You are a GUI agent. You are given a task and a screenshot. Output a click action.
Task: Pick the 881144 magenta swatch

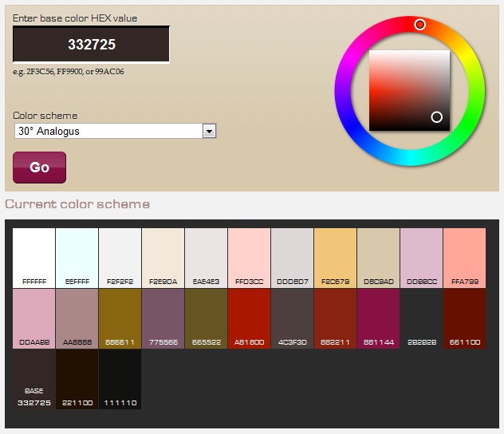point(379,318)
